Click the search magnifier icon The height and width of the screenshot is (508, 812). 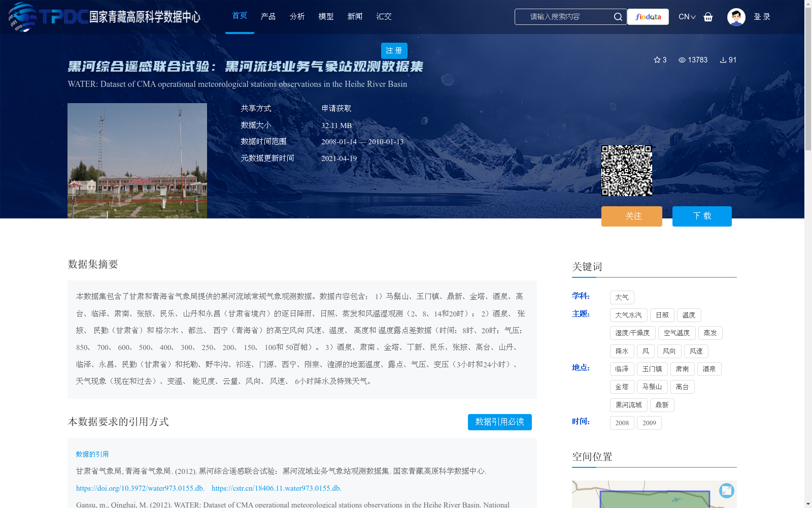tap(618, 17)
